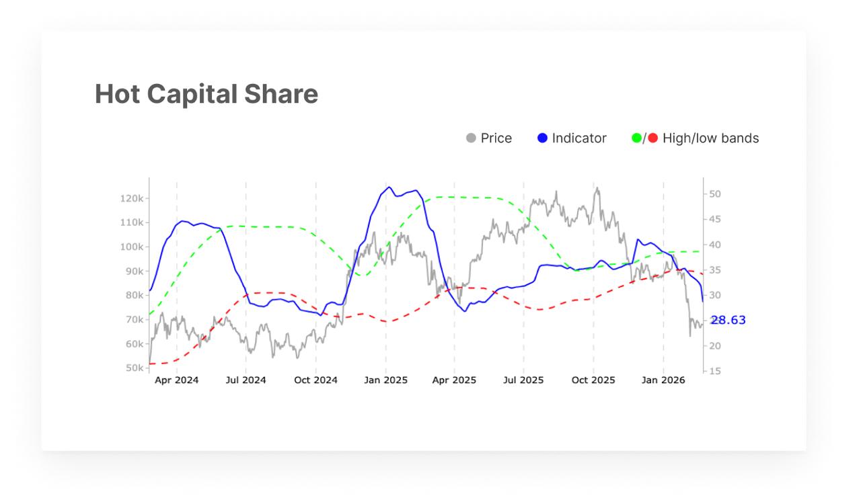Click the Jul 2025 axis label
The width and height of the screenshot is (861, 504).
[x=523, y=380]
